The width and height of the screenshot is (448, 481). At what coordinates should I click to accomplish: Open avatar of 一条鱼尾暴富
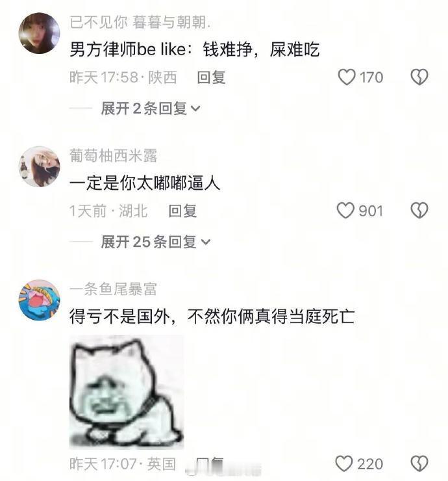tap(39, 300)
